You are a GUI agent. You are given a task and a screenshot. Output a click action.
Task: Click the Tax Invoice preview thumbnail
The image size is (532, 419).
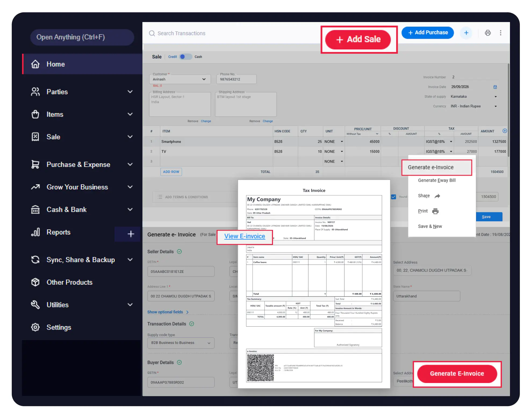pyautogui.click(x=314, y=284)
